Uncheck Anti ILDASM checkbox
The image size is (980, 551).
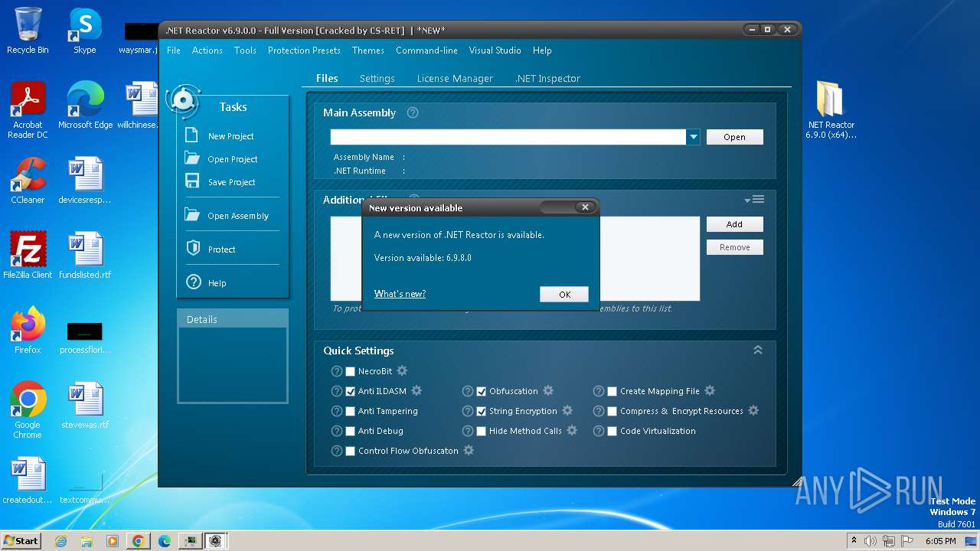click(x=350, y=391)
